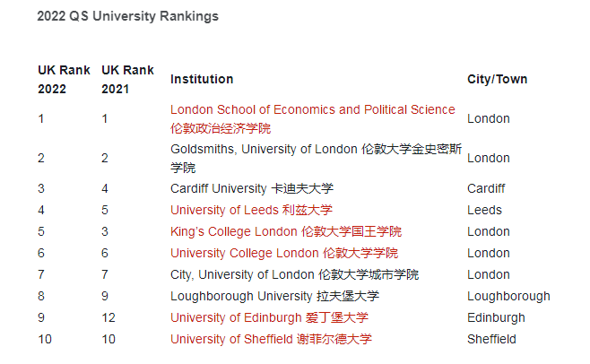Screen dimensions: 590x364
Task: Click the UK Rank 2021 column header
Action: (127, 80)
